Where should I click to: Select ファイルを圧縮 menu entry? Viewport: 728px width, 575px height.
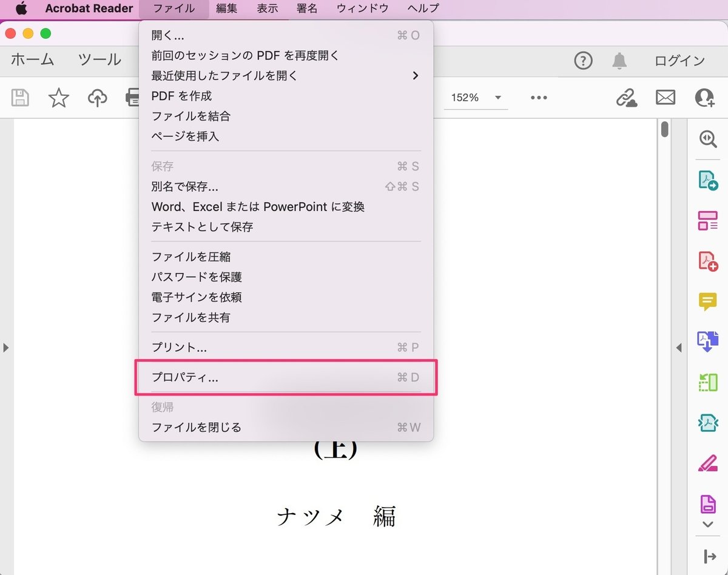[x=286, y=257]
